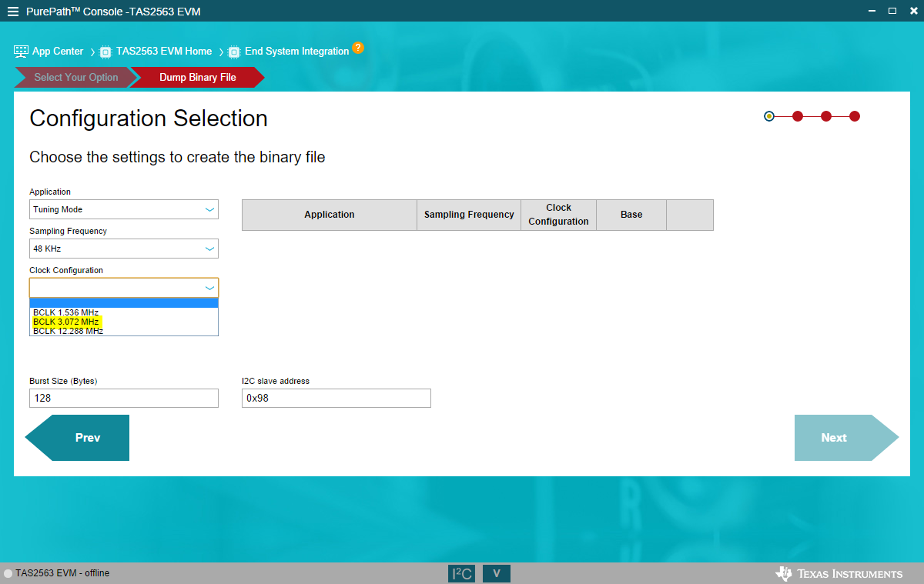Click the offline connection status indicator dot
Screen dimensions: 924x584
tap(8, 573)
